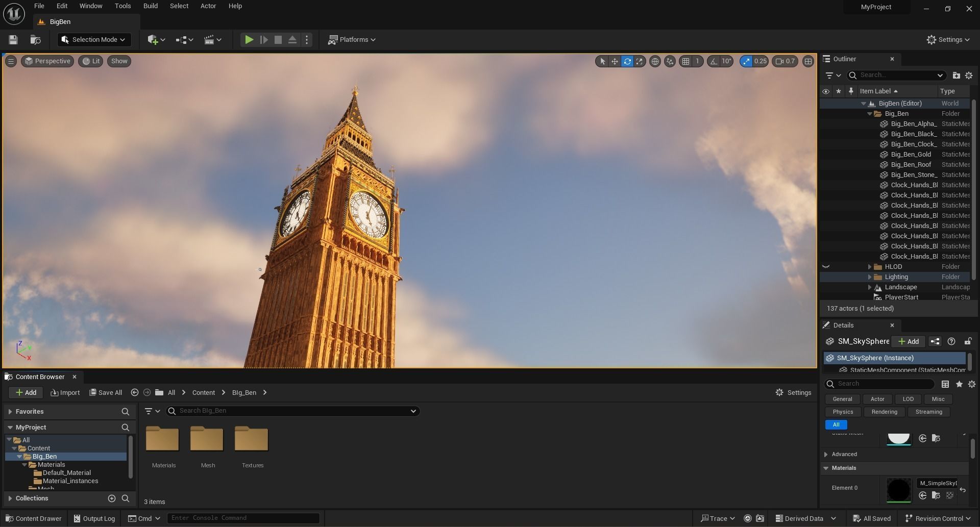Open viewport layout maximize icon
Screen dimensions: 980x527
point(808,61)
